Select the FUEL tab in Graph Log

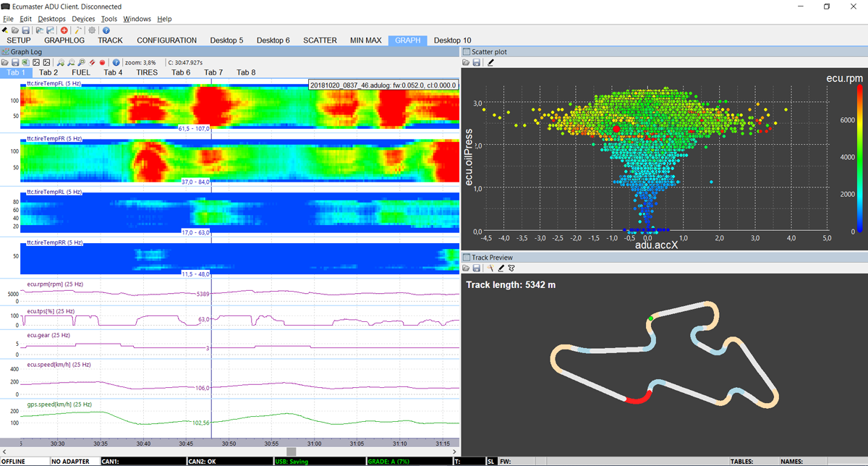pos(81,72)
